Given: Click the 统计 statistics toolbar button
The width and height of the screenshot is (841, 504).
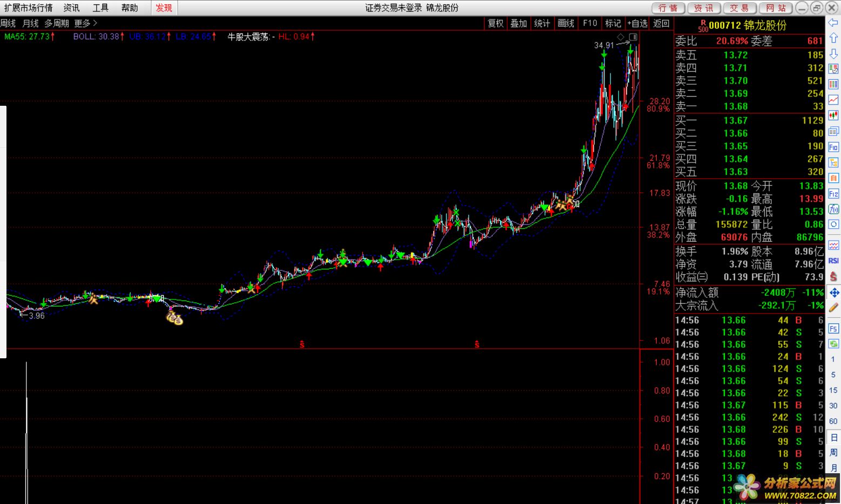Looking at the screenshot, I should [x=542, y=23].
